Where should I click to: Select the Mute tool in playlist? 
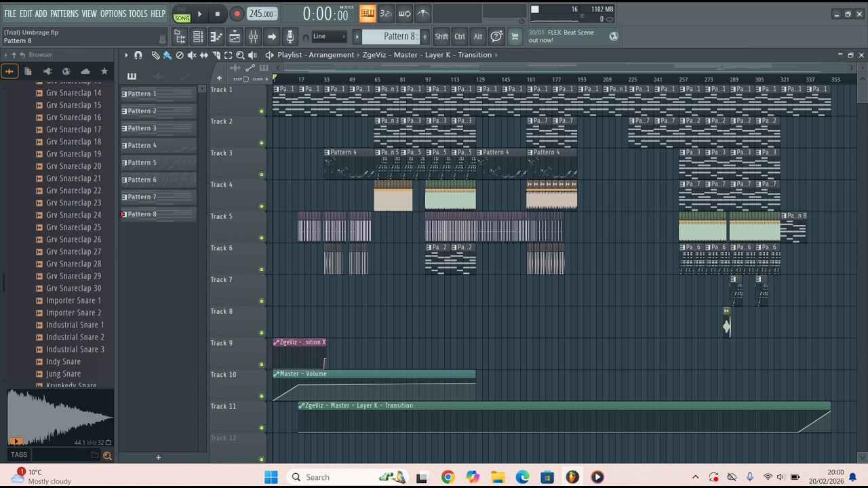pyautogui.click(x=192, y=55)
